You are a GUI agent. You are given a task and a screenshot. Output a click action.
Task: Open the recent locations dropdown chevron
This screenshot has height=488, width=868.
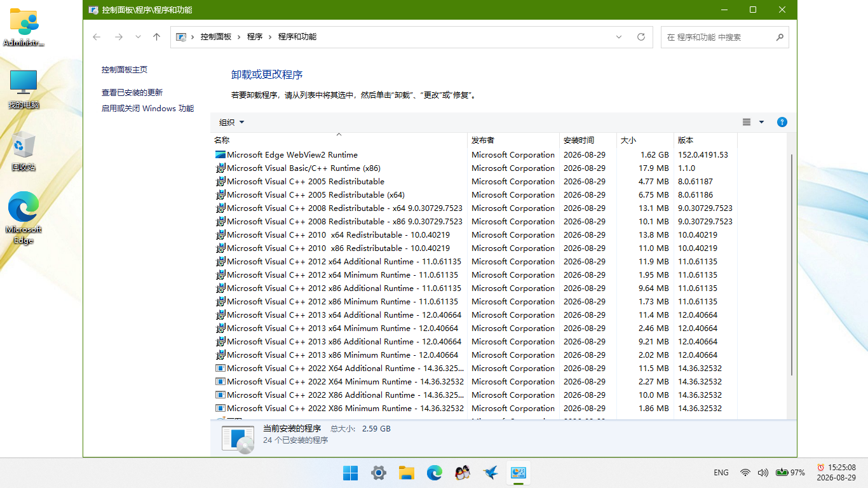pyautogui.click(x=138, y=37)
